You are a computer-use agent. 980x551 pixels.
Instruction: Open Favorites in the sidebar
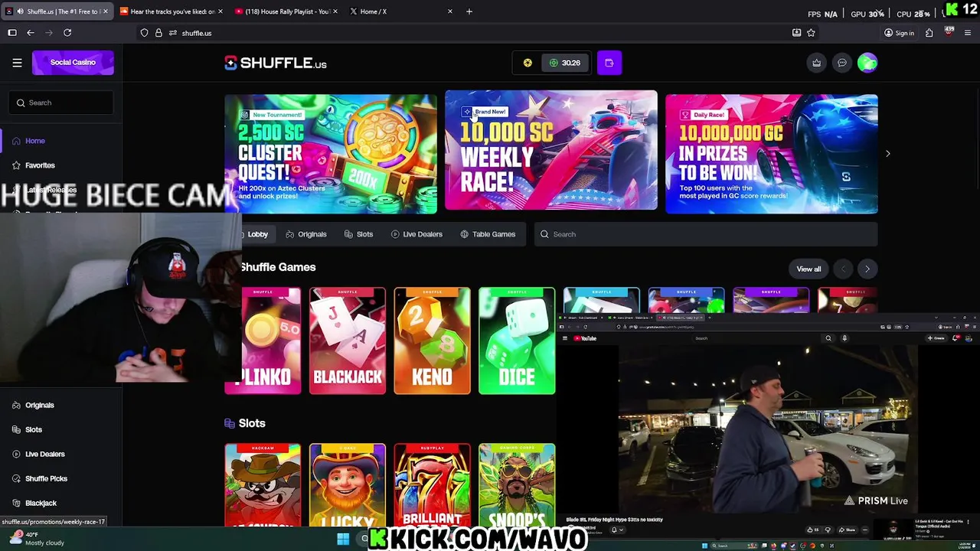coord(40,165)
